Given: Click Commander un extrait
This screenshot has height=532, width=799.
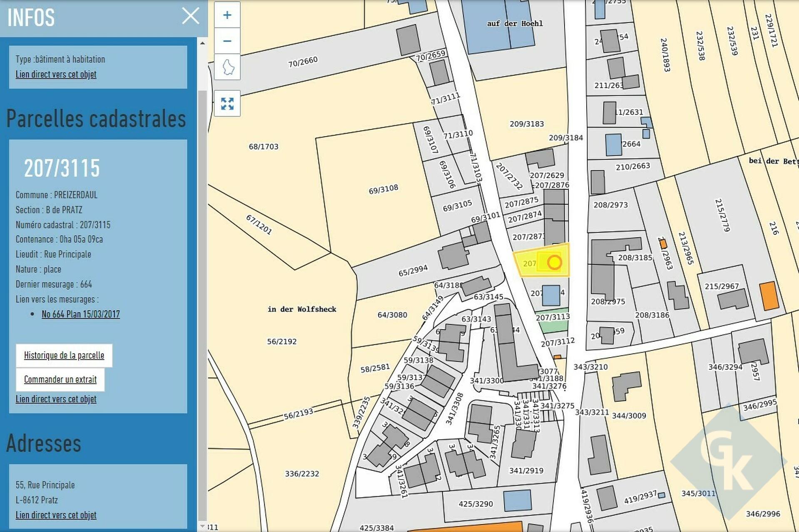Looking at the screenshot, I should pos(60,380).
